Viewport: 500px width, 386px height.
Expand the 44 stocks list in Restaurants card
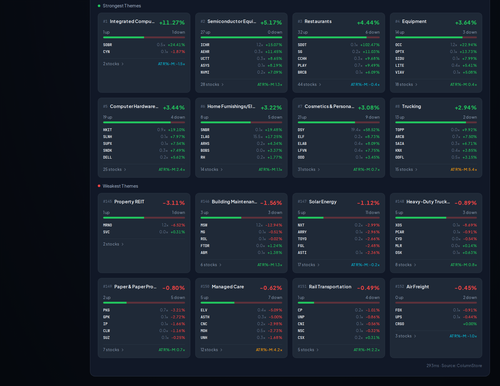click(x=309, y=84)
